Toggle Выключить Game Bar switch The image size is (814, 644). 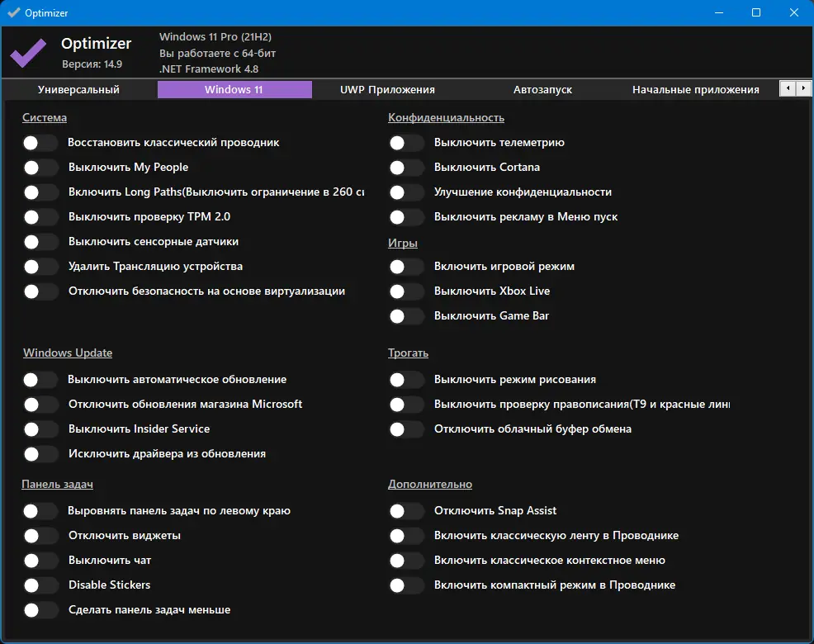[x=406, y=315]
